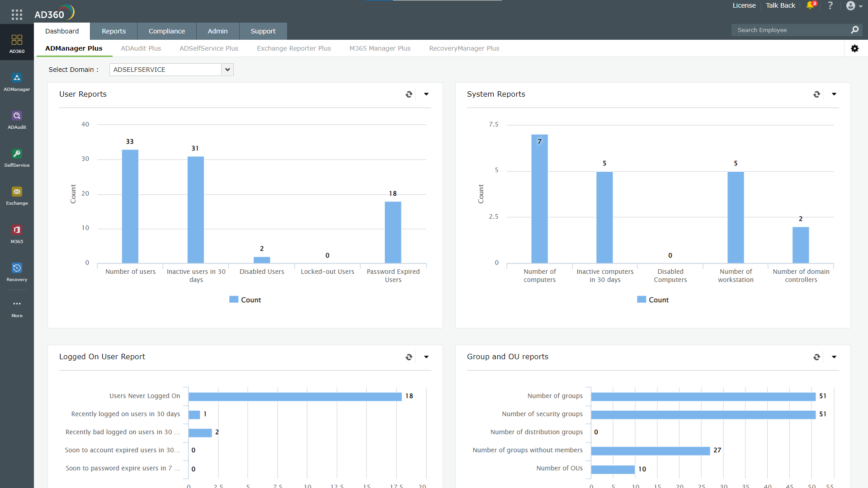The image size is (868, 488).
Task: Open System Reports widget options arrow
Action: 834,94
